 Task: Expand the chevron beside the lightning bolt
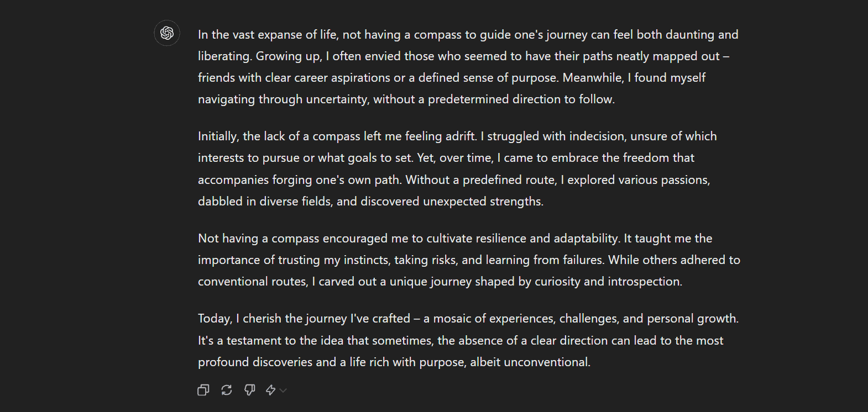point(284,390)
